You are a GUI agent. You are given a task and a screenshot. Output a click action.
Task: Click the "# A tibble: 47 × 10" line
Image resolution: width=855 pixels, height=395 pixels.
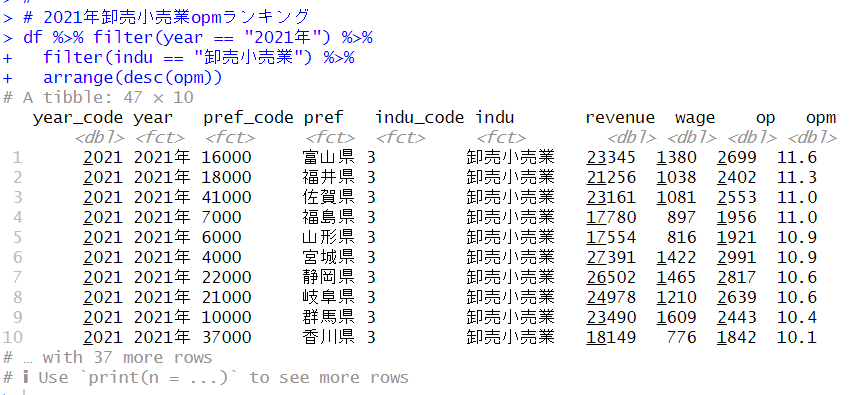coord(98,98)
